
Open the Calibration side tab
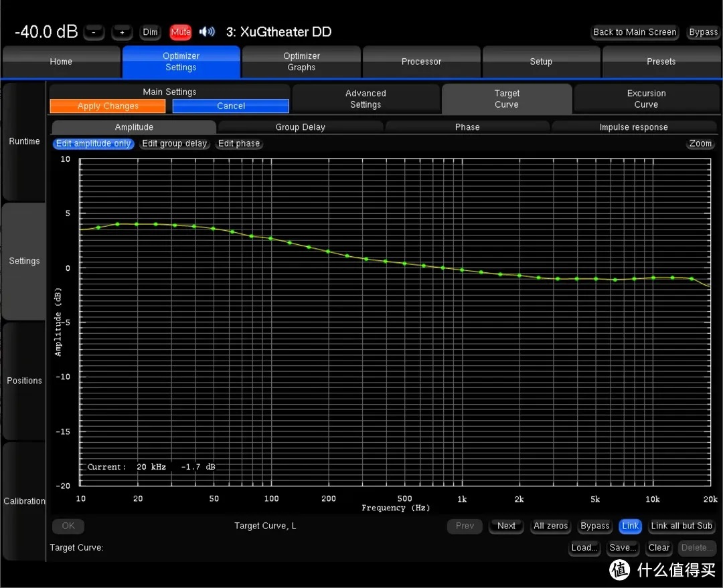[24, 501]
